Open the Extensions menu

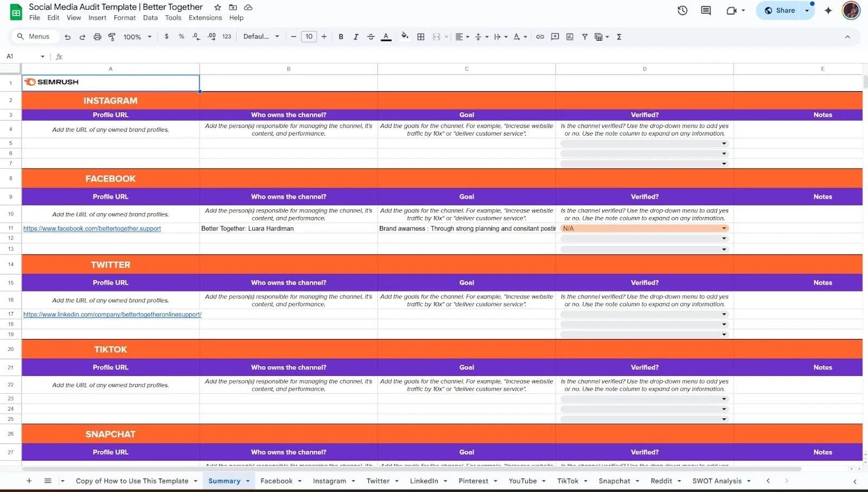(x=205, y=17)
